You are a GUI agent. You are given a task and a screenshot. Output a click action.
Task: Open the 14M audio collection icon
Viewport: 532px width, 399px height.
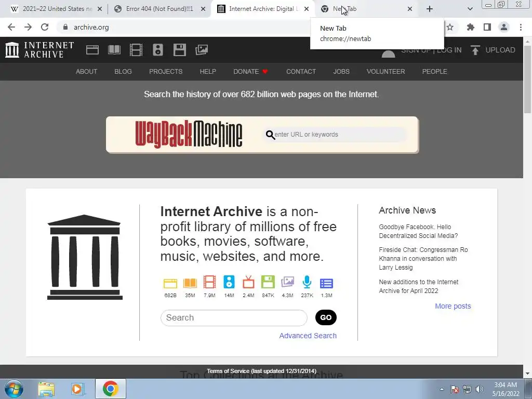point(229,282)
